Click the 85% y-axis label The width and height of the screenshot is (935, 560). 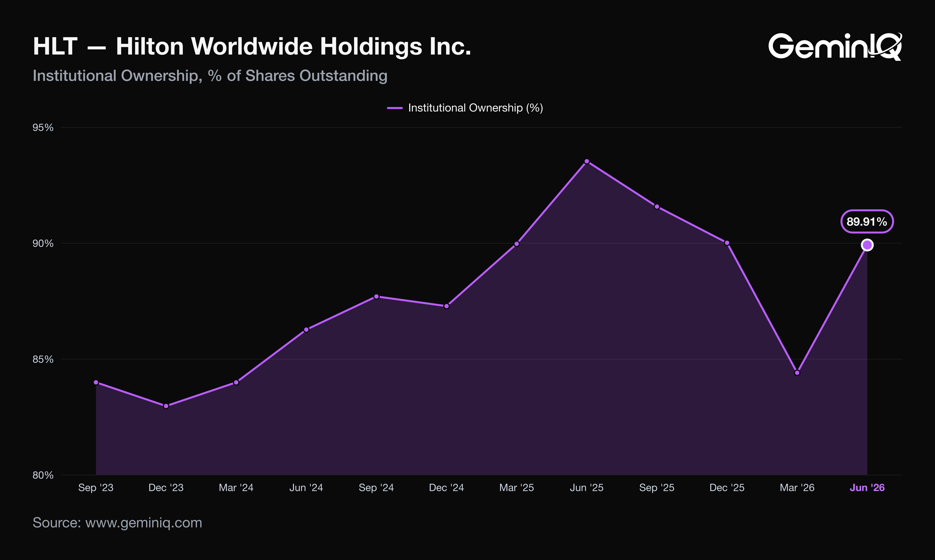[x=43, y=359]
